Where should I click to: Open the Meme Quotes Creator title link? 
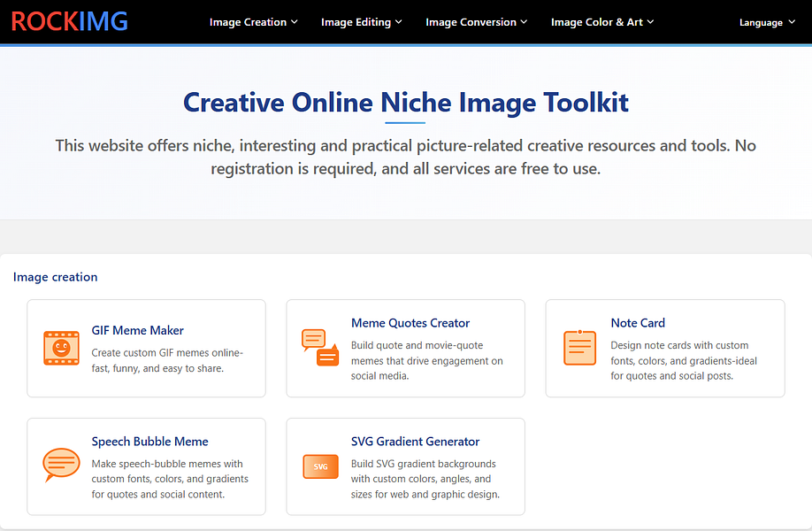410,323
